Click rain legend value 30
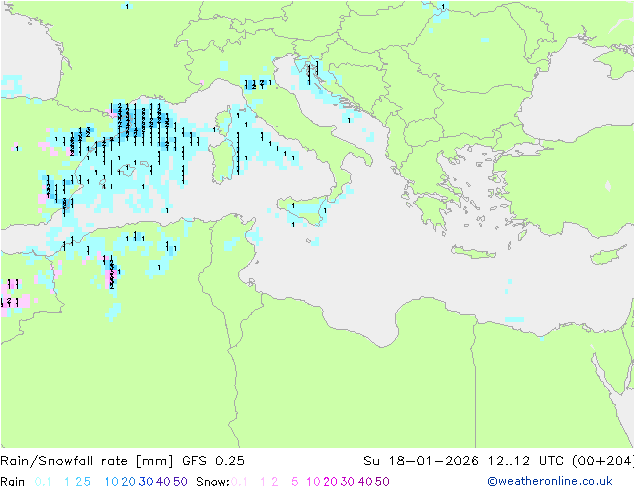The height and width of the screenshot is (490, 634). click(146, 482)
